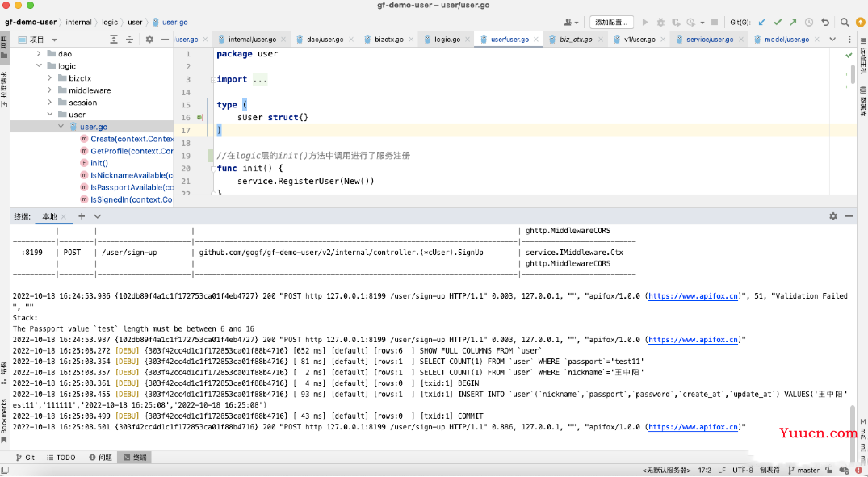Expand the bizctx folder
The height and width of the screenshot is (477, 868).
pyautogui.click(x=50, y=78)
